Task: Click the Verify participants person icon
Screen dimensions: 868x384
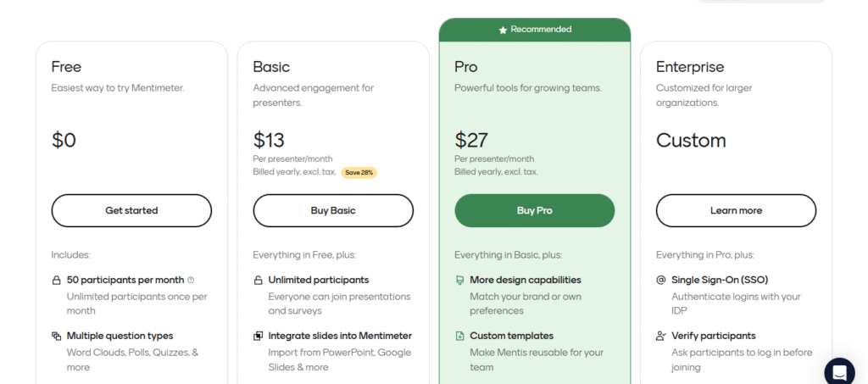Action: [x=661, y=336]
